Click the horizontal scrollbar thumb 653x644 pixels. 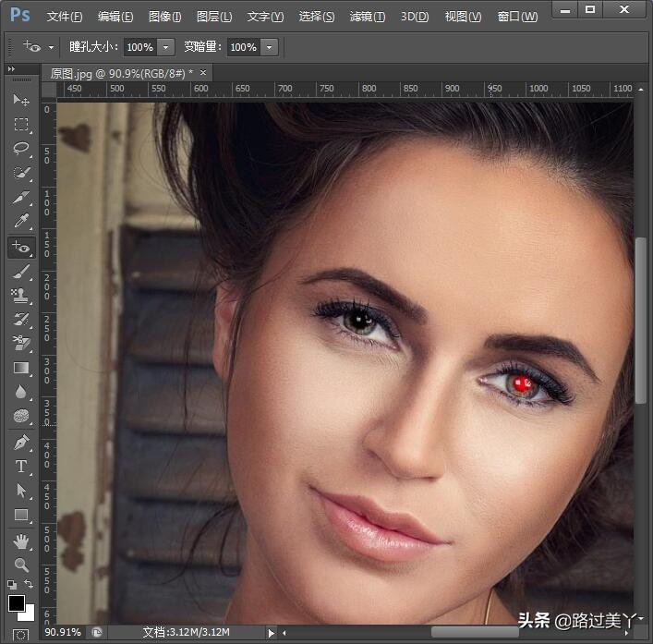click(475, 632)
